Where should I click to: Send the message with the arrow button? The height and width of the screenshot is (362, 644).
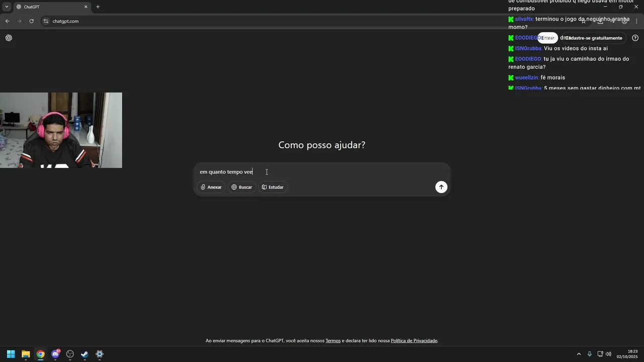[441, 187]
